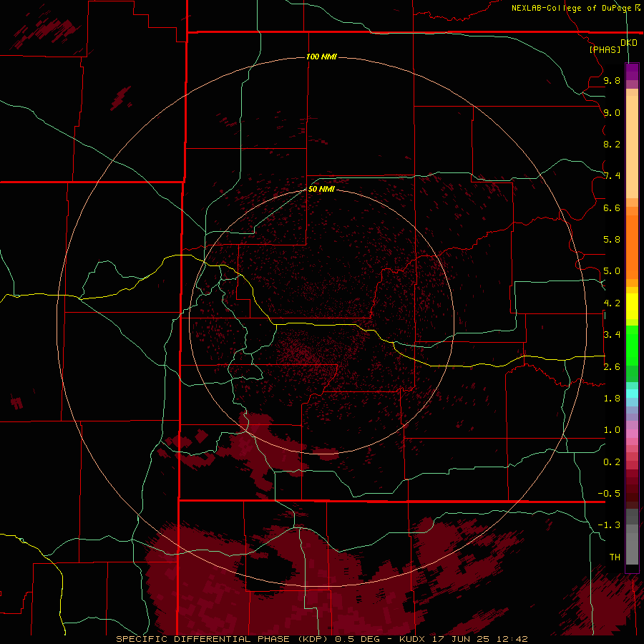Click the 0.2 legend value
644x644 pixels.
point(612,462)
